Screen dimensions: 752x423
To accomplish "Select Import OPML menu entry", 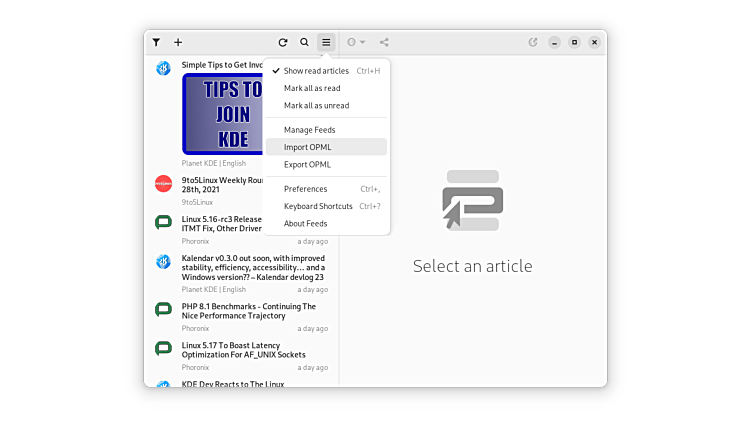I will click(x=307, y=147).
